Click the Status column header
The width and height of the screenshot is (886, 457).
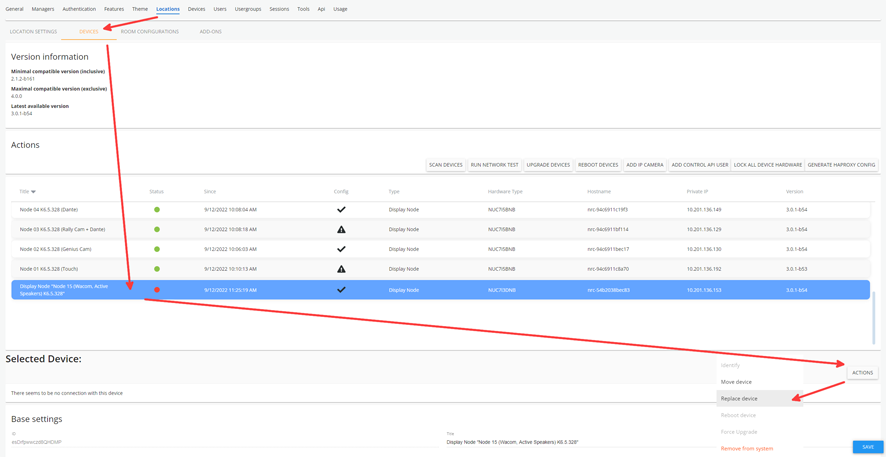pos(157,191)
